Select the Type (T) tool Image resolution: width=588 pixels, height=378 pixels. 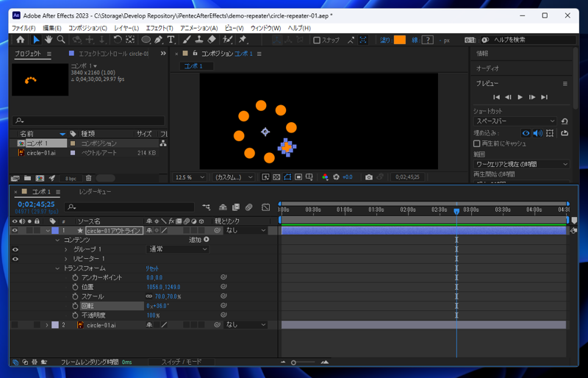coord(171,40)
